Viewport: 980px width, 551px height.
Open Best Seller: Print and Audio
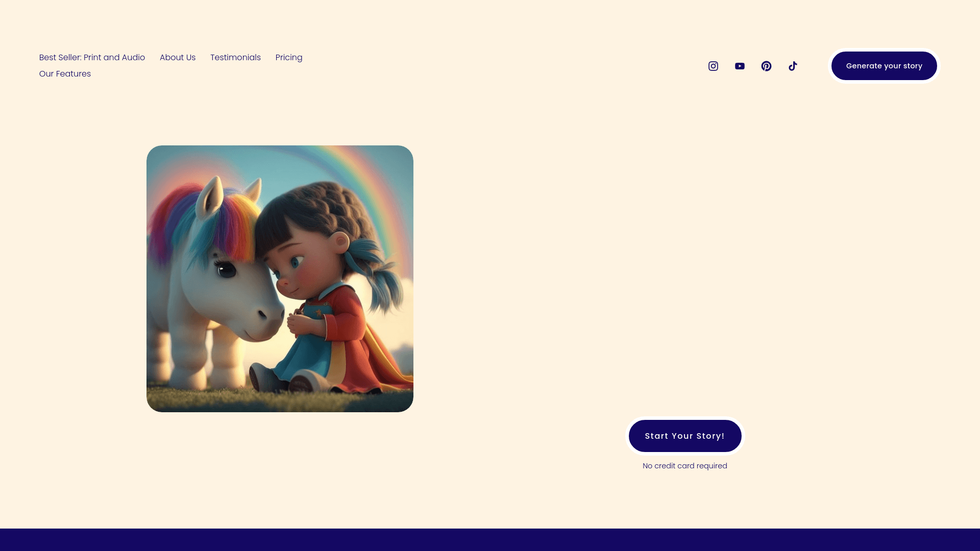[x=92, y=58]
